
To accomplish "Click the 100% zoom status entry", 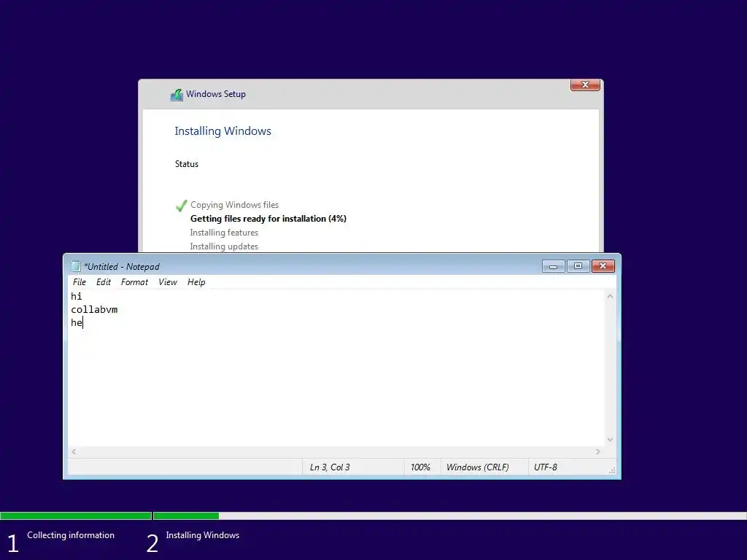I will [420, 467].
